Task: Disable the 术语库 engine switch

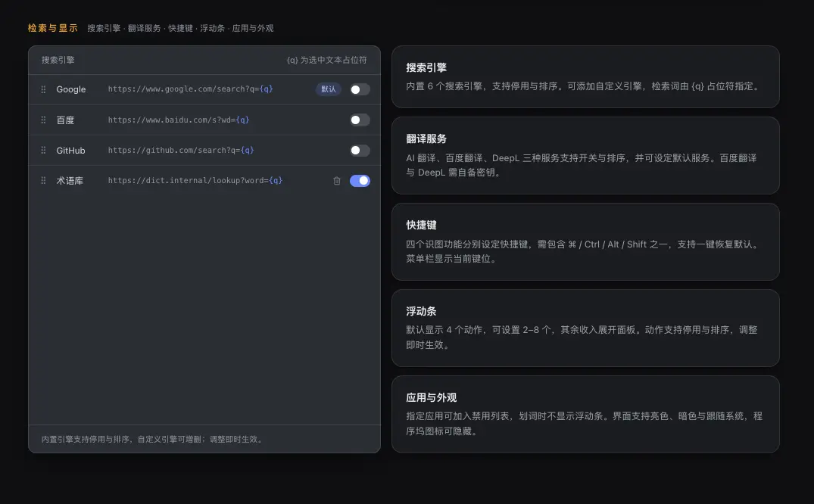Action: 360,181
